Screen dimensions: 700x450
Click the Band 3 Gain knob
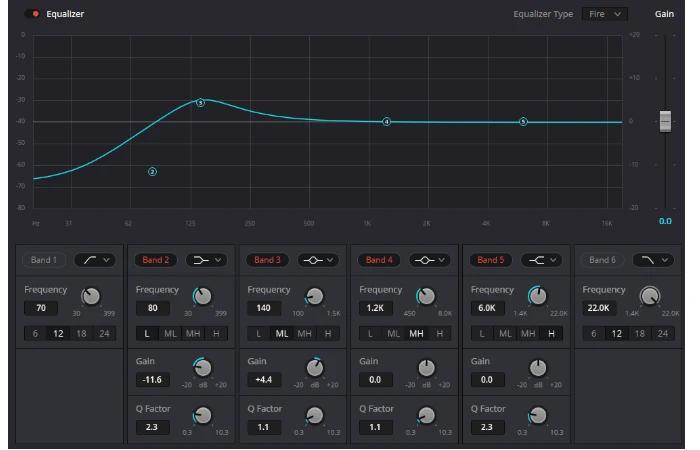click(x=314, y=368)
